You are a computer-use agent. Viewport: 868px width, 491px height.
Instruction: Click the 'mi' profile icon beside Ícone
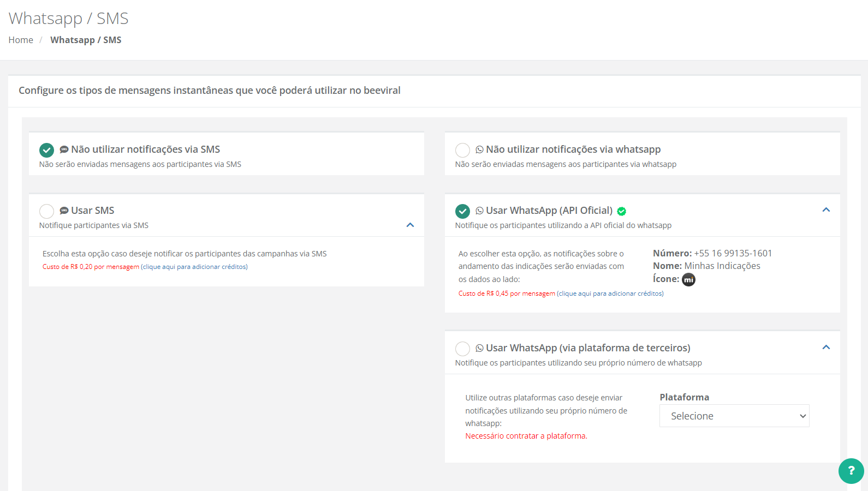pyautogui.click(x=688, y=279)
